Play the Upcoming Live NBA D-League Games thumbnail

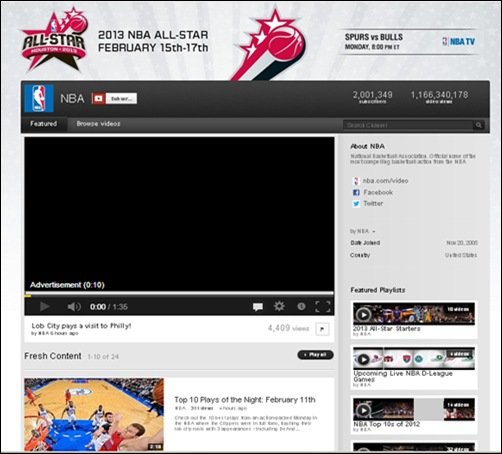pos(414,358)
